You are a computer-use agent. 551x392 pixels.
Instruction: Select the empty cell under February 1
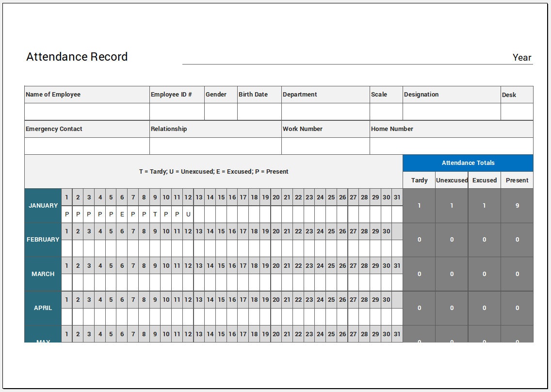coord(67,248)
